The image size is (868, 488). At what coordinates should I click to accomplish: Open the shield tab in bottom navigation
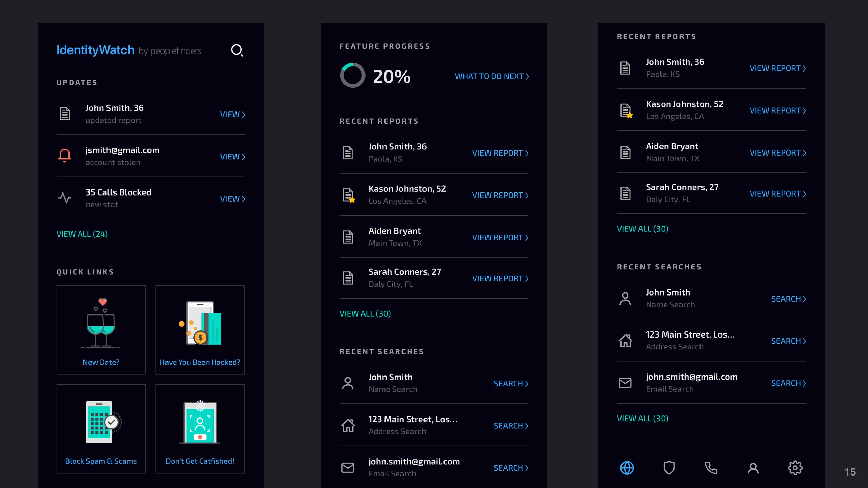point(669,468)
